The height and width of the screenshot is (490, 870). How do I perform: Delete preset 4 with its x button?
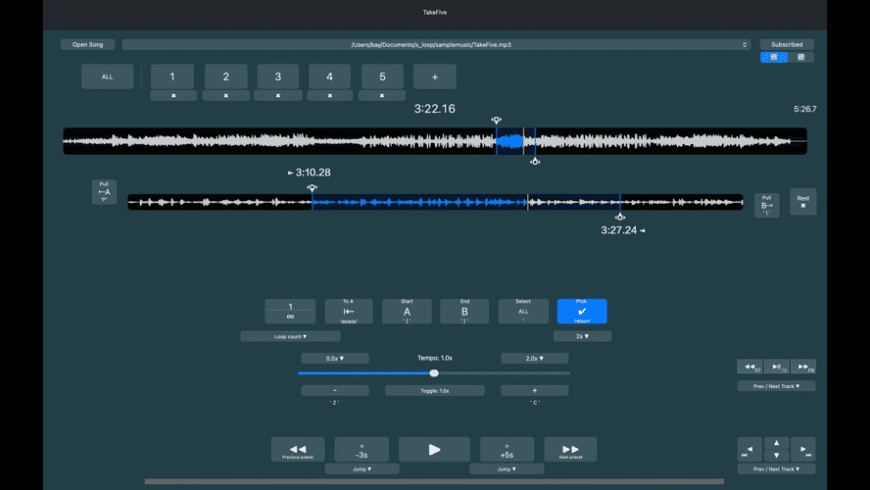(x=330, y=95)
